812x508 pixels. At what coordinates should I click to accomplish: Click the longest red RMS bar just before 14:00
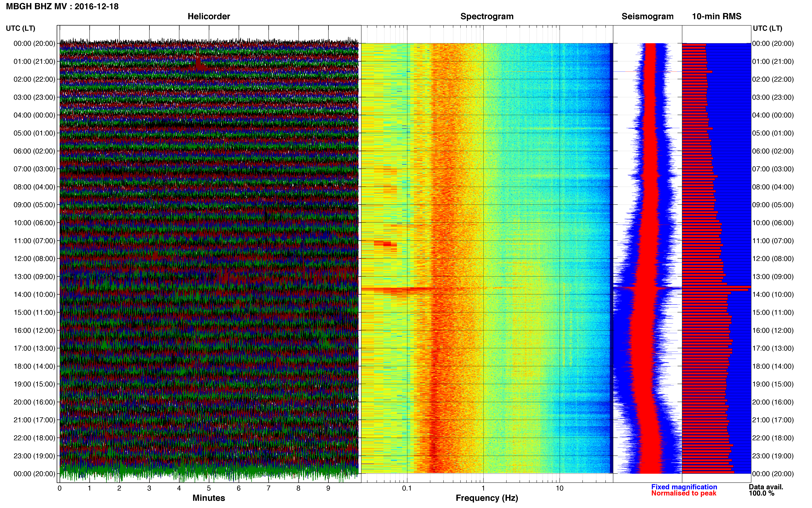tap(716, 287)
